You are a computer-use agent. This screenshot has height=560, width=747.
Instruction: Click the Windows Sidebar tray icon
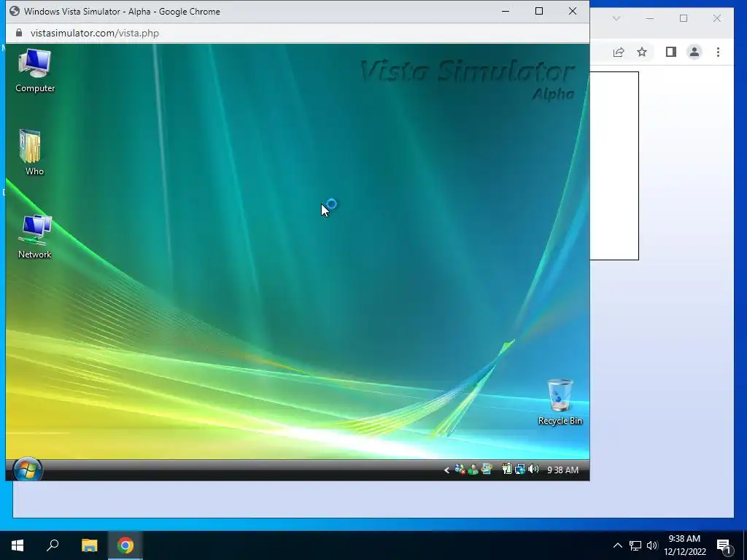tap(487, 469)
